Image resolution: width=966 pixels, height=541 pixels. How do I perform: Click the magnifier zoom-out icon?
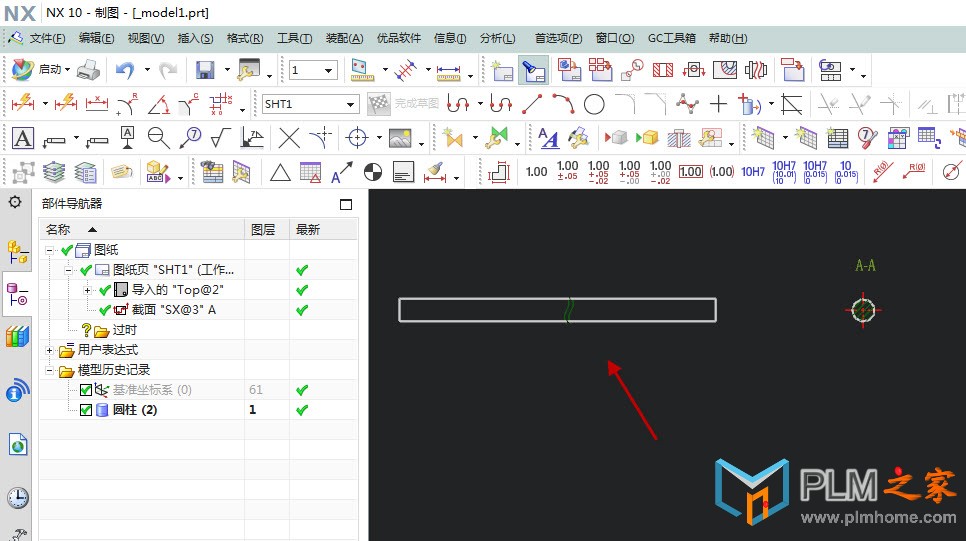(x=158, y=138)
